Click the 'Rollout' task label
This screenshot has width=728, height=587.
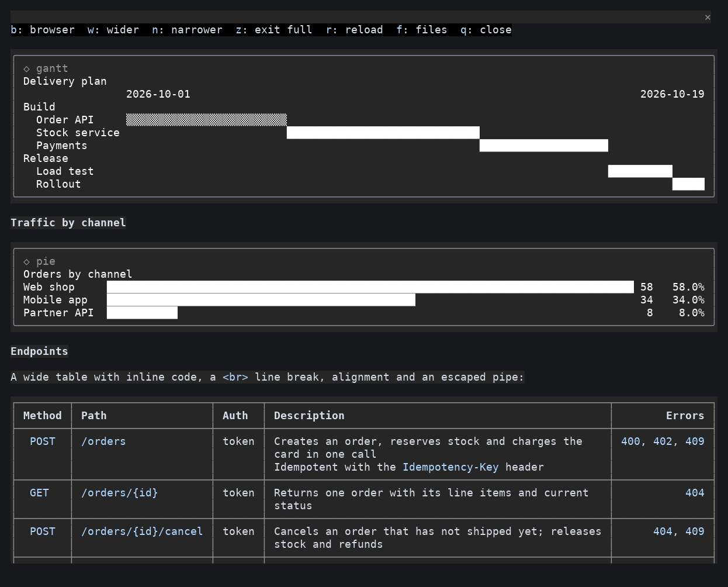58,184
